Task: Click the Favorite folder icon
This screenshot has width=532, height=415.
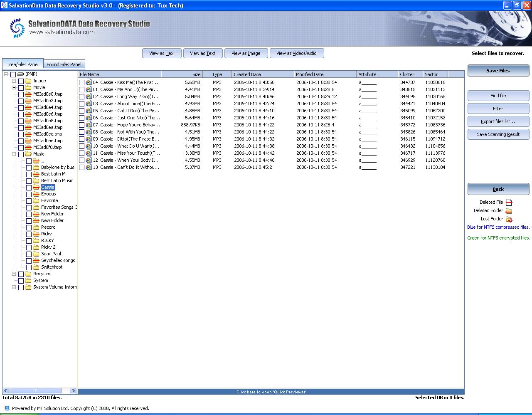Action: [x=36, y=201]
